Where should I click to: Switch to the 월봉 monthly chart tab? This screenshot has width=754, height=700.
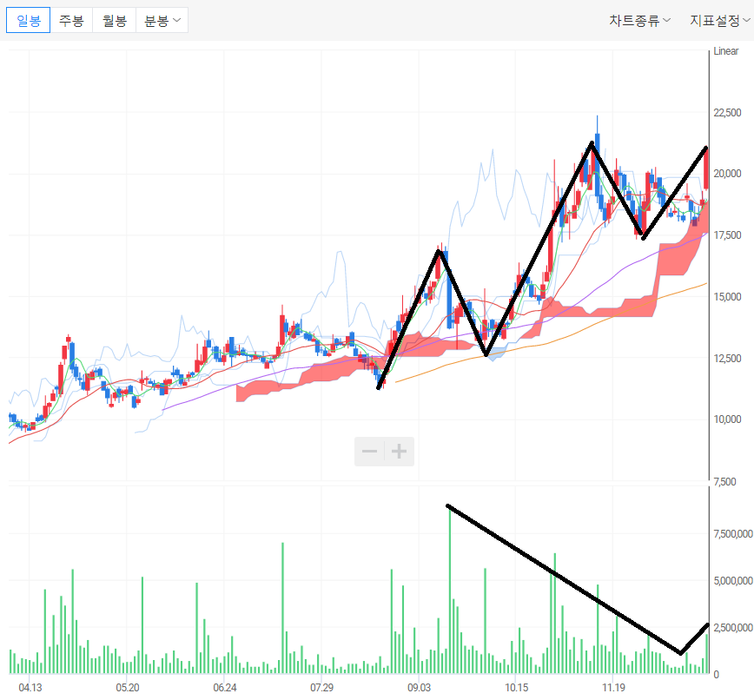coord(115,20)
